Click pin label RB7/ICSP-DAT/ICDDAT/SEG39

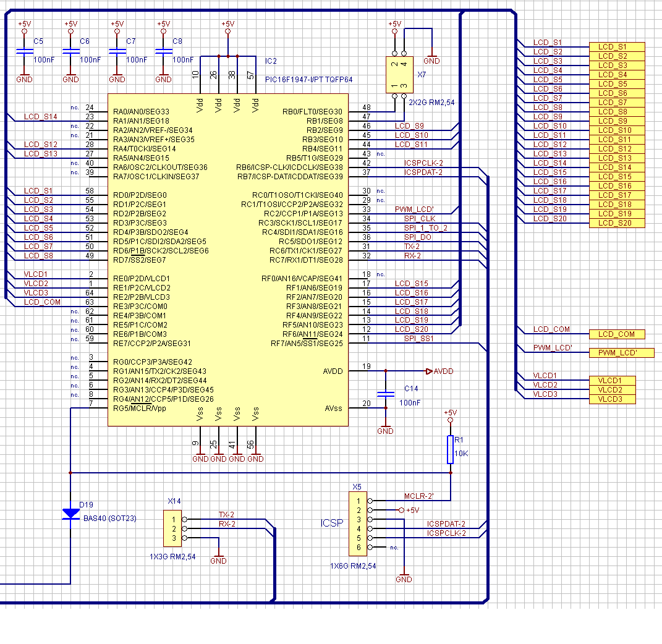click(290, 177)
